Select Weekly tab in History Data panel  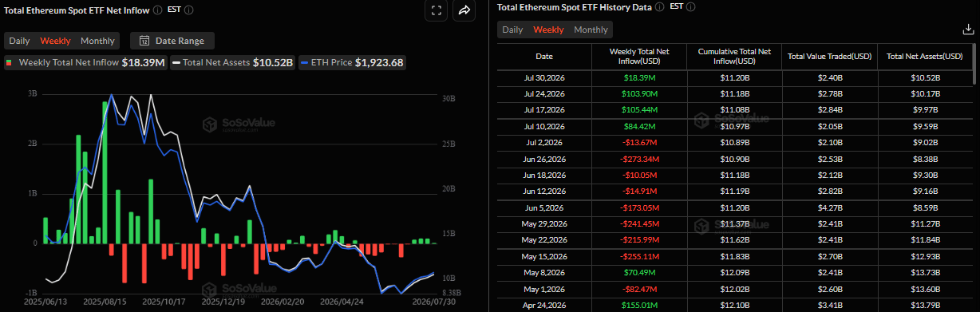pyautogui.click(x=548, y=30)
